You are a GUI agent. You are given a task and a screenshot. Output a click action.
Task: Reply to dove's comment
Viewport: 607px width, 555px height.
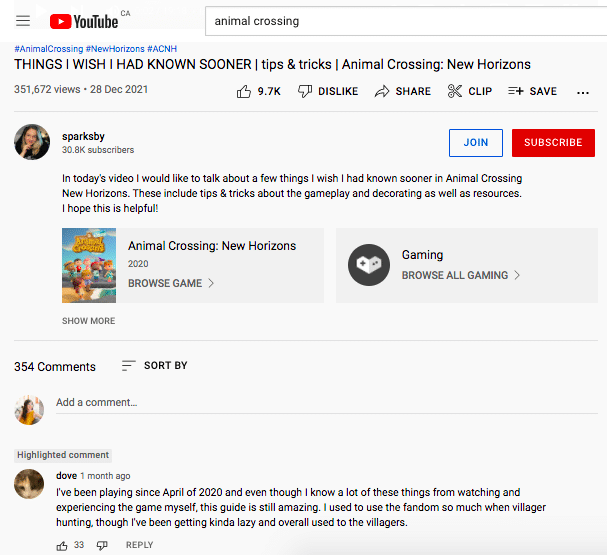[x=139, y=545]
